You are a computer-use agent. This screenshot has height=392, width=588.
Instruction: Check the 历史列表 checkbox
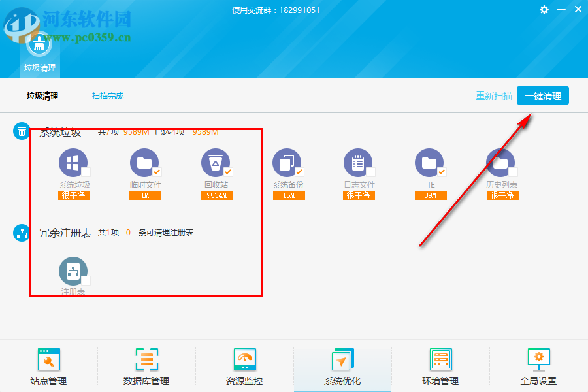coord(513,172)
